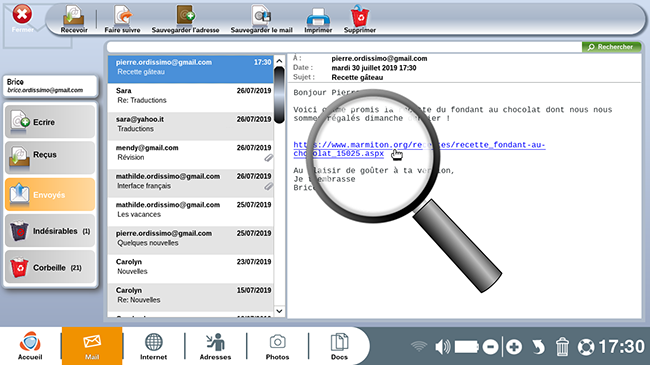Click the date mardi 30 juillet 2019 17:30
This screenshot has width=650, height=365.
pyautogui.click(x=374, y=68)
